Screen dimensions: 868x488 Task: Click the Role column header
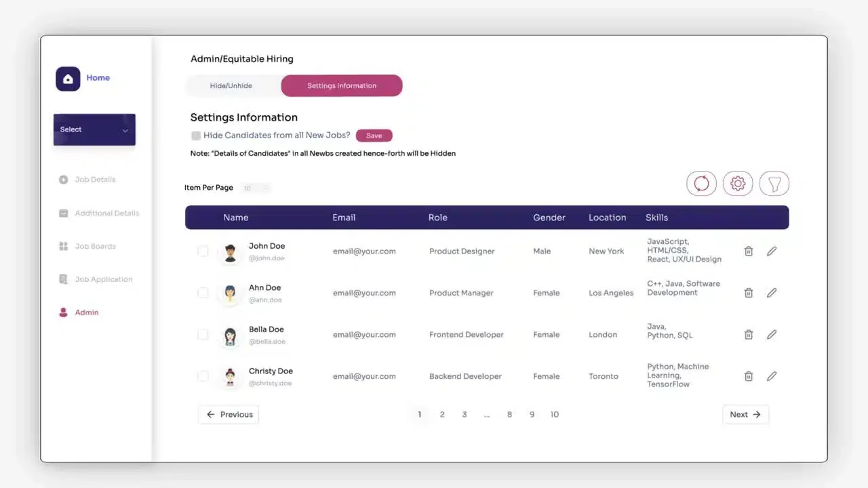pyautogui.click(x=438, y=218)
